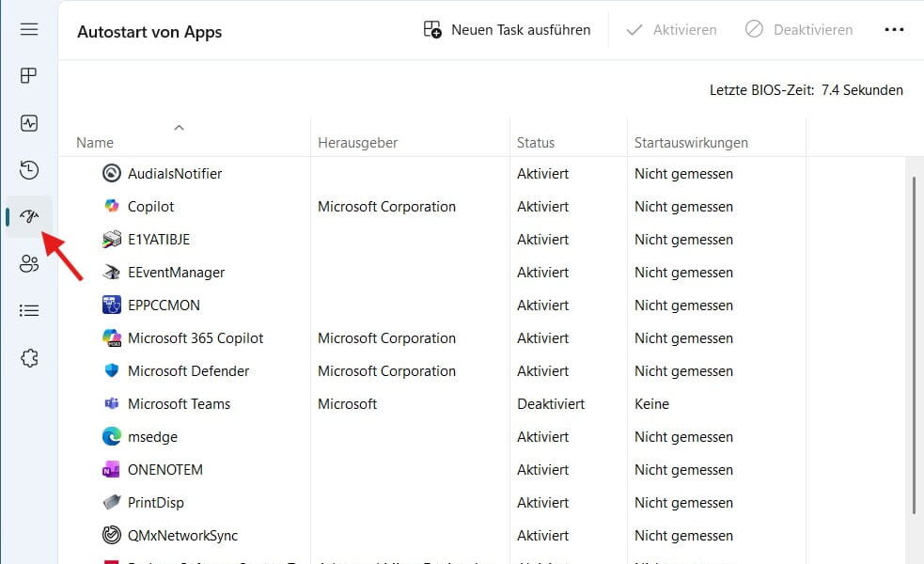Viewport: 924px width, 564px height.
Task: Select the msedge entry name
Action: pos(152,437)
